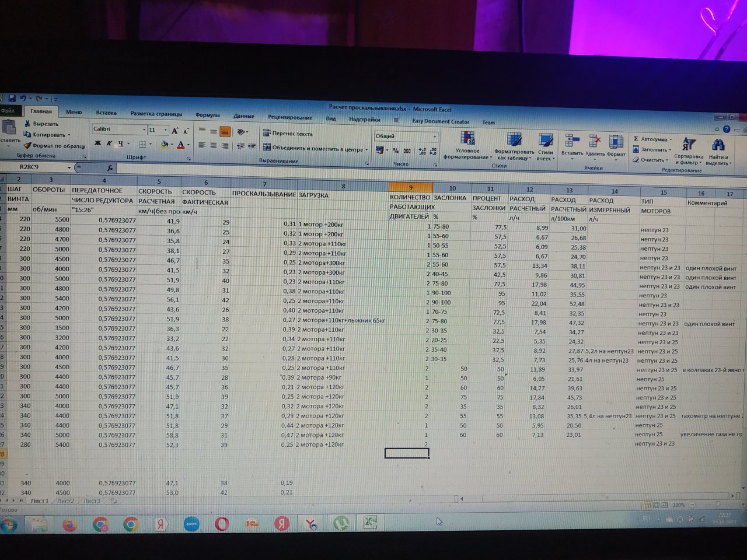Screen dimensions: 747x560
Task: Switch to the Лист2 sheet tab
Action: point(65,501)
